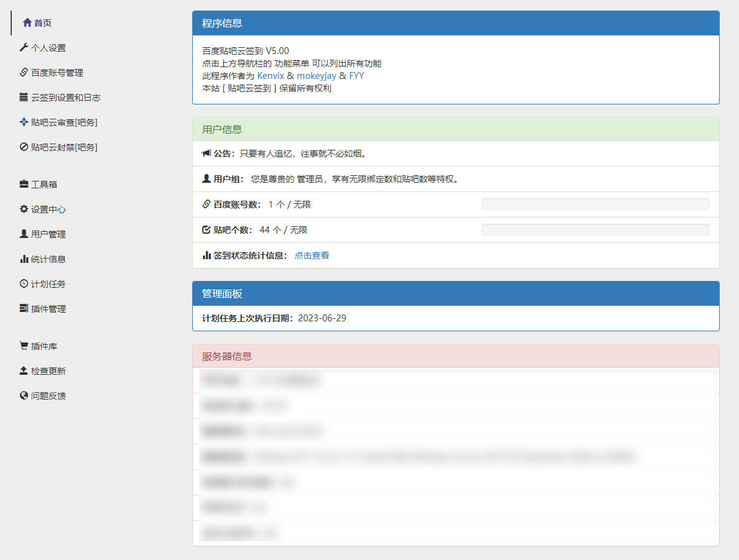739x560 pixels.
Task: Click the home icon beside 首页
Action: [x=27, y=22]
